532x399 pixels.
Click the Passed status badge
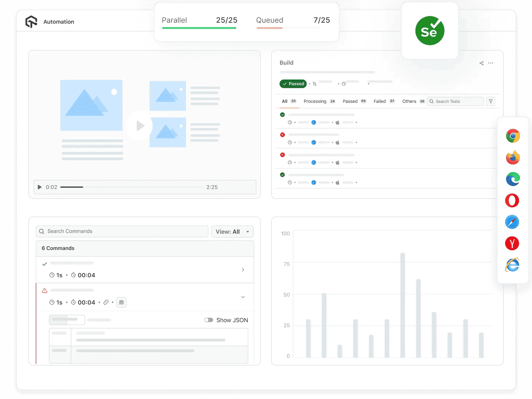[x=293, y=84]
